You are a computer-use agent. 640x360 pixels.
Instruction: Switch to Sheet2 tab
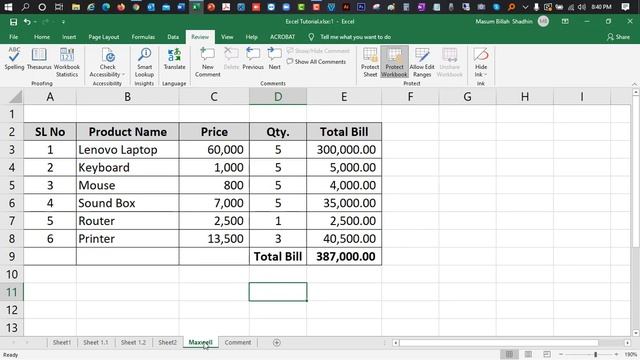click(x=167, y=342)
